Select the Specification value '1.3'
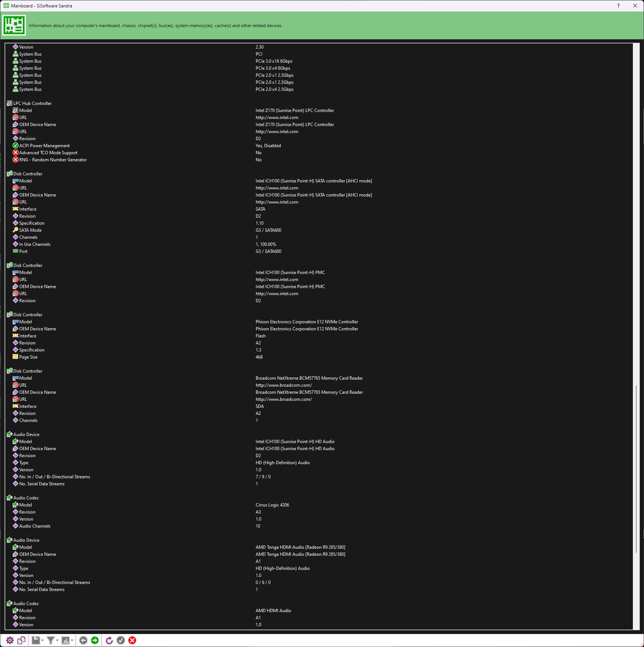 coord(258,350)
